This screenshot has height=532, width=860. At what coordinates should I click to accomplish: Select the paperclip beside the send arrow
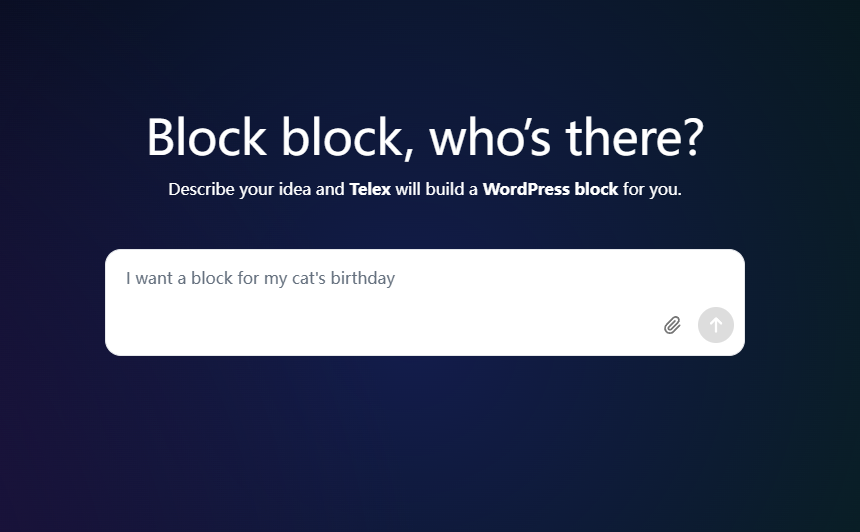coord(672,325)
